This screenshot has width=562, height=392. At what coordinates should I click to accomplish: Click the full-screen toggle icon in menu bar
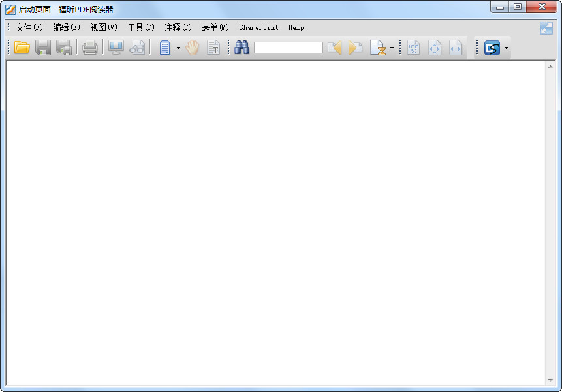pos(546,28)
